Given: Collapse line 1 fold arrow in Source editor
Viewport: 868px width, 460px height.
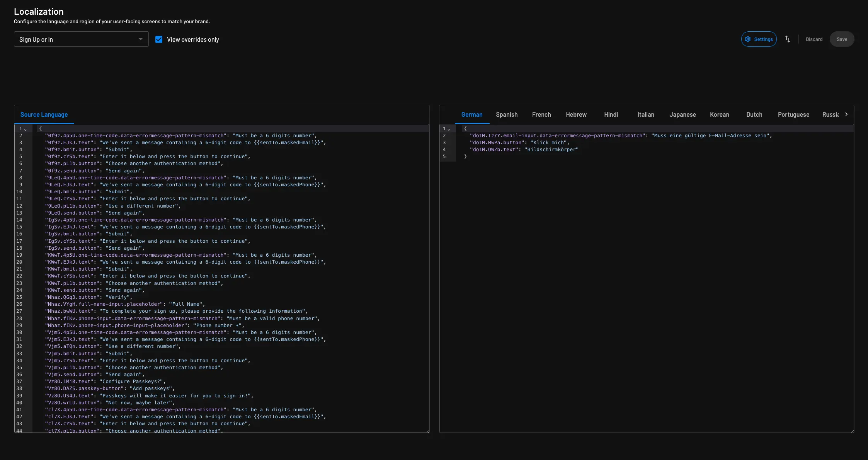Looking at the screenshot, I should pyautogui.click(x=26, y=129).
